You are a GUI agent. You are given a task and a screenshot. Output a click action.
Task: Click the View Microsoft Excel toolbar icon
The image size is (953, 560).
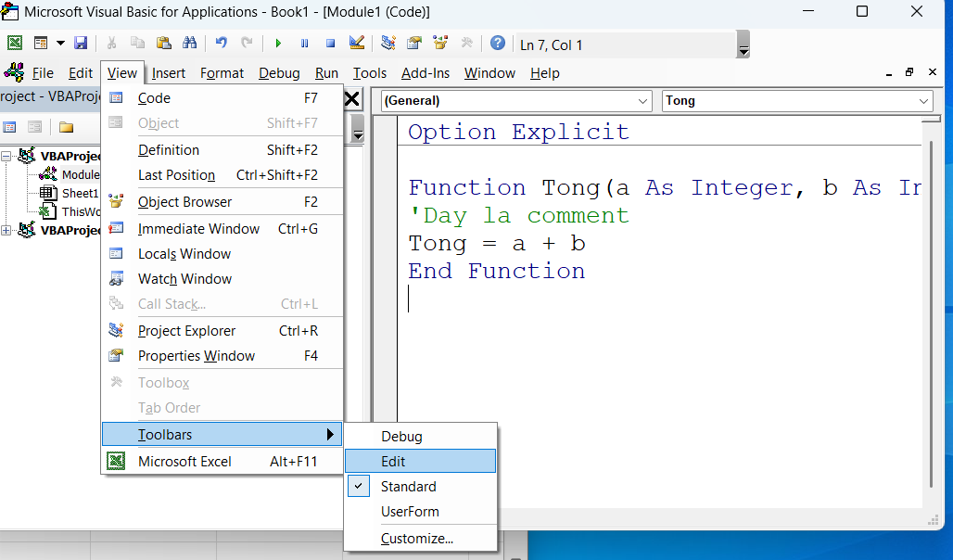[x=15, y=44]
